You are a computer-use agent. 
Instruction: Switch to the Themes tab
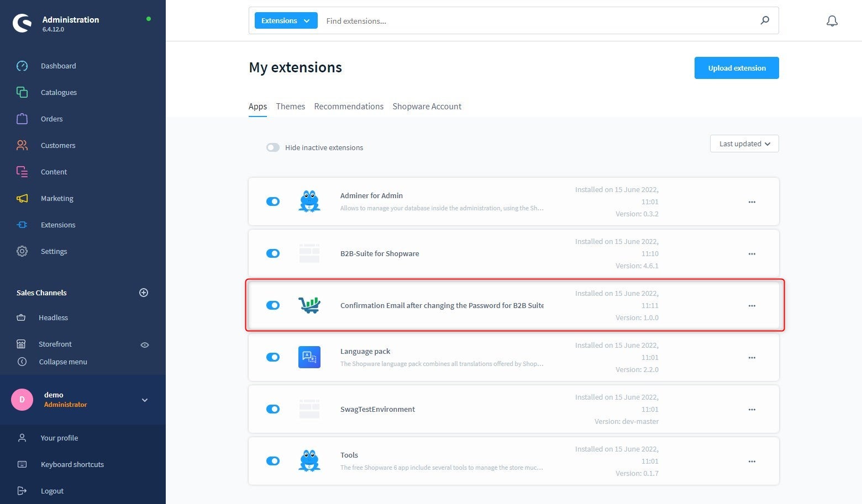(x=291, y=106)
